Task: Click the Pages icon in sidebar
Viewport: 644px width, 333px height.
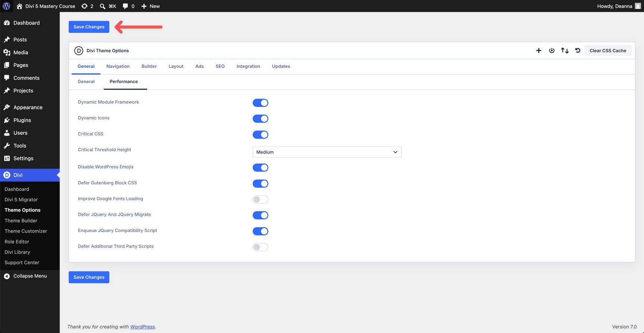Action: [7, 65]
